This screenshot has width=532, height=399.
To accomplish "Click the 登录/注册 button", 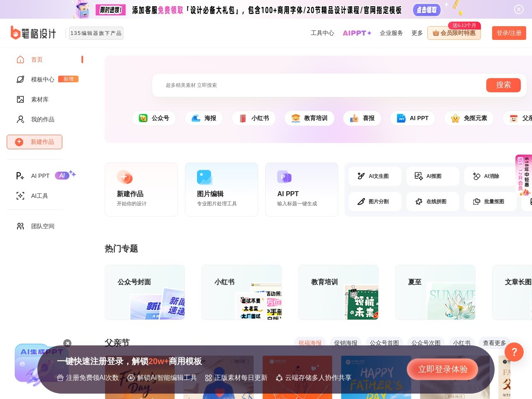I will (509, 33).
